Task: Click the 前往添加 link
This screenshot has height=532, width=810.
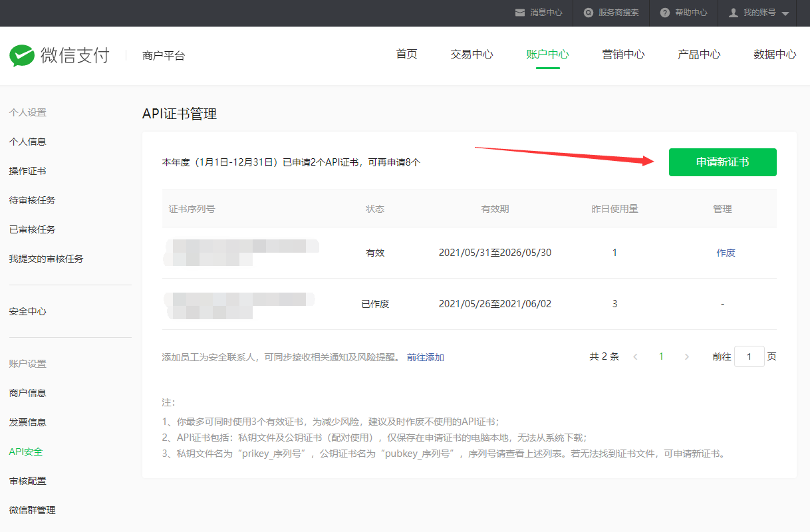Action: point(426,357)
